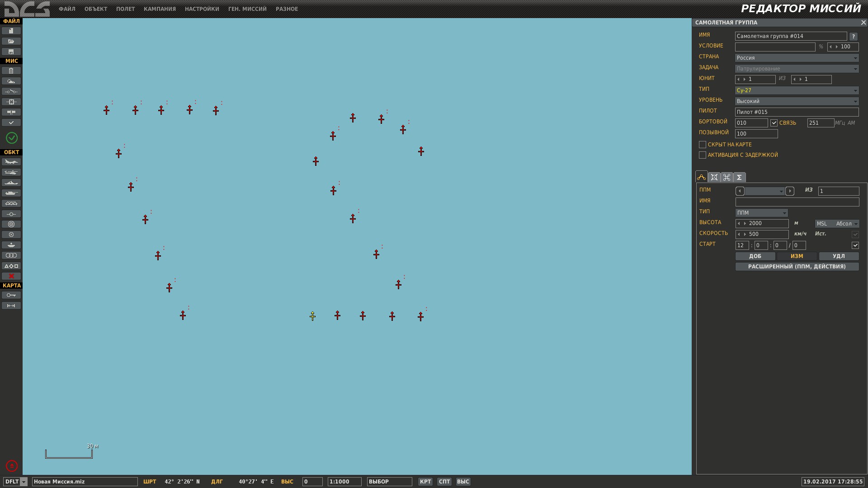Viewport: 868px width, 488px height.
Task: Open the ЗАДАЧА task dropdown
Action: [x=797, y=69]
